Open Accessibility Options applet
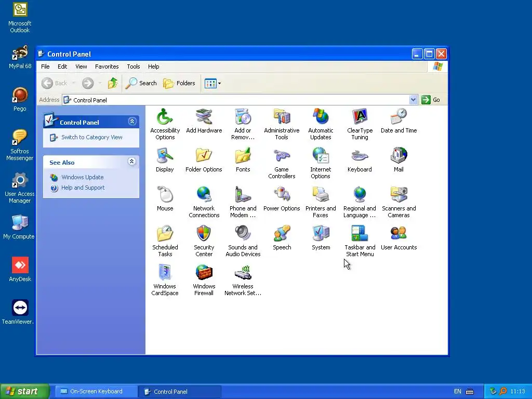This screenshot has height=399, width=532. coord(165,124)
